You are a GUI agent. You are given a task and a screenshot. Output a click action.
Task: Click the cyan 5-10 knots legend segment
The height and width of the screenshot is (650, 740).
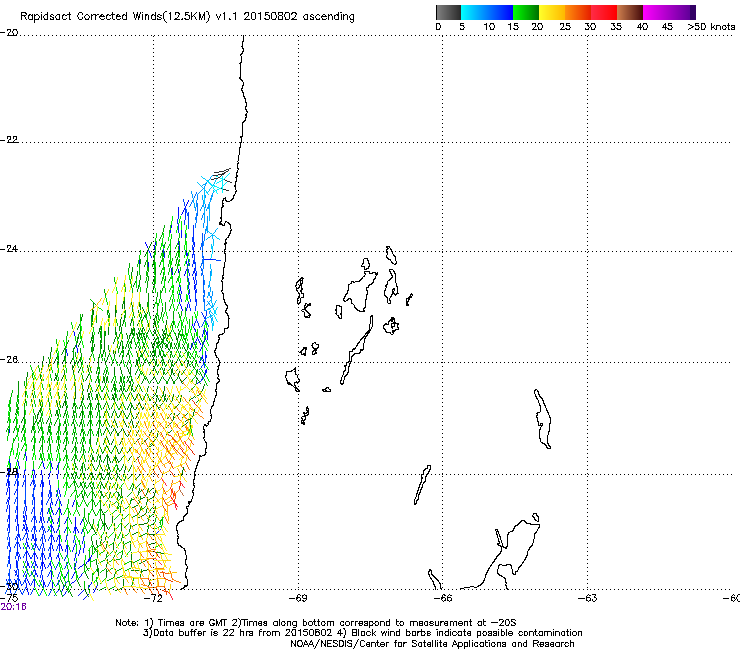point(474,12)
